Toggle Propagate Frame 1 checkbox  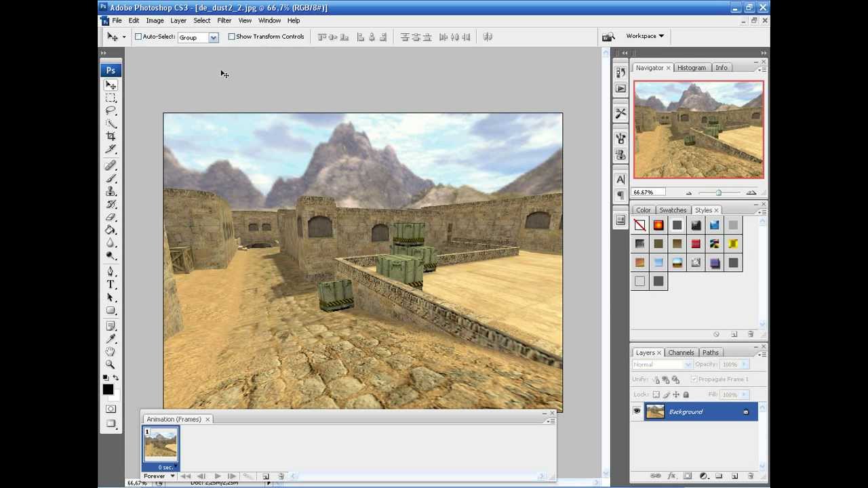[x=693, y=380]
